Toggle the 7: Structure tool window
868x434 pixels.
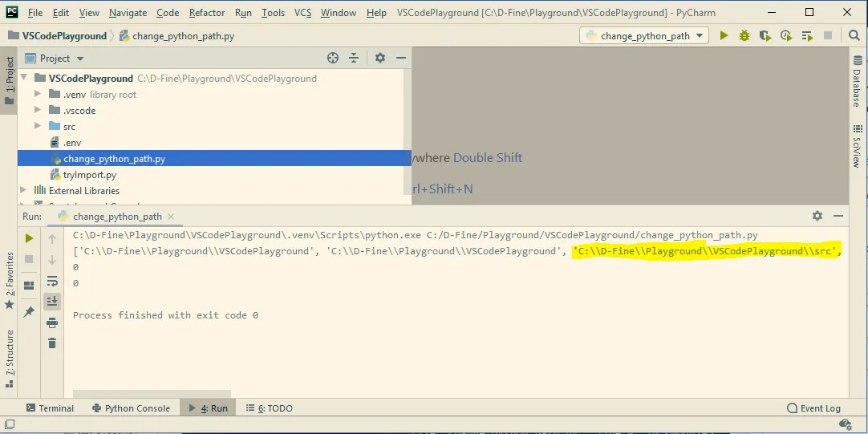(10, 359)
